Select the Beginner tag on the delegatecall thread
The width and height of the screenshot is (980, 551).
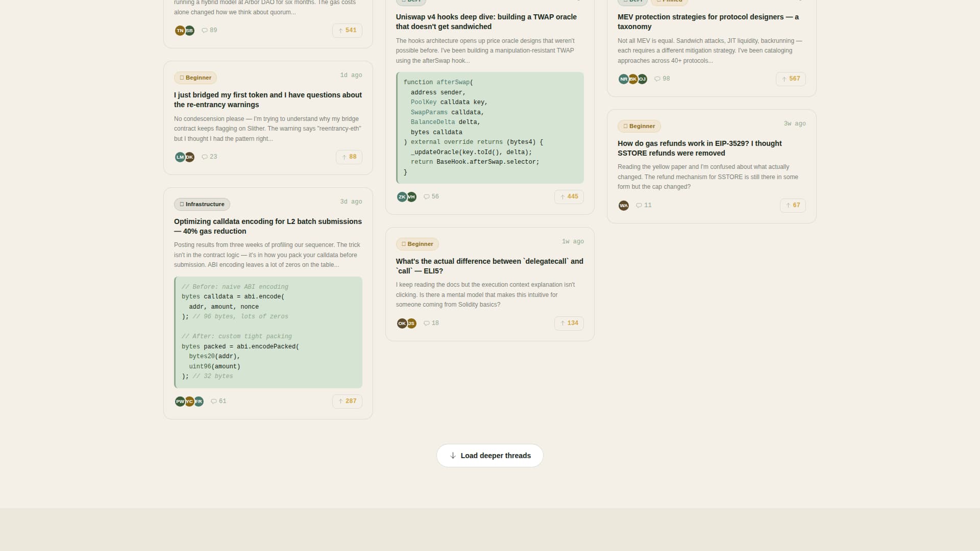pyautogui.click(x=417, y=244)
